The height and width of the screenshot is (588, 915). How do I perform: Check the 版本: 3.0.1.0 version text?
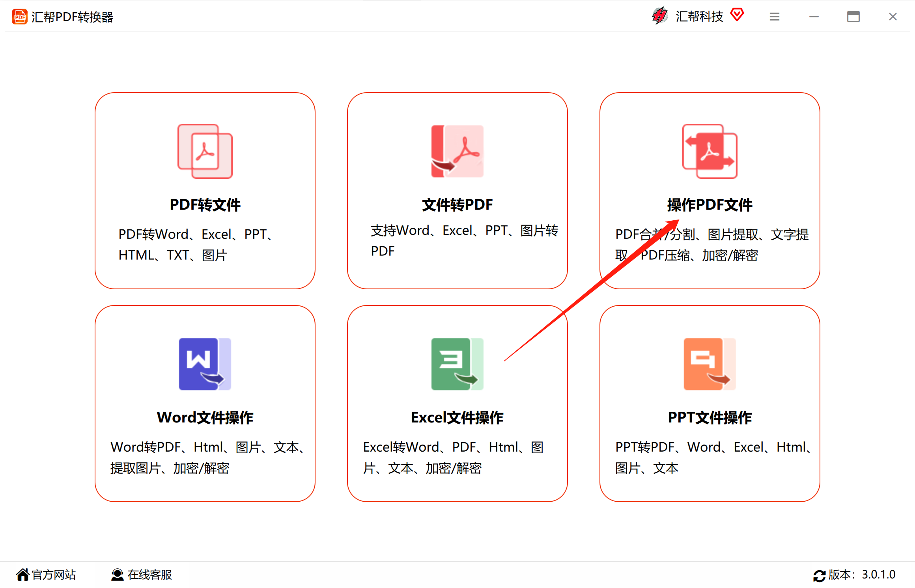862,575
